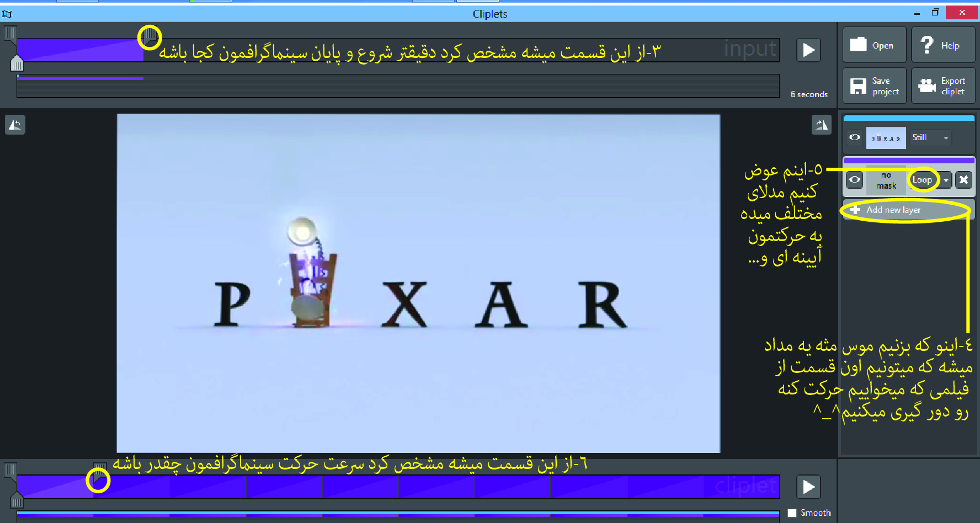
Task: Expand the Loop layer type dropdown arrow
Action: [946, 180]
